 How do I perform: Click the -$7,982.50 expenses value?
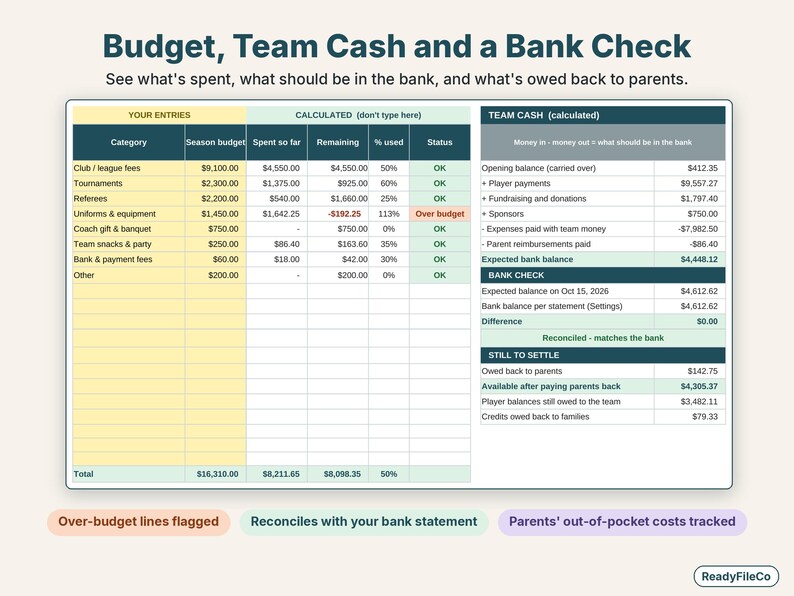[x=698, y=229]
